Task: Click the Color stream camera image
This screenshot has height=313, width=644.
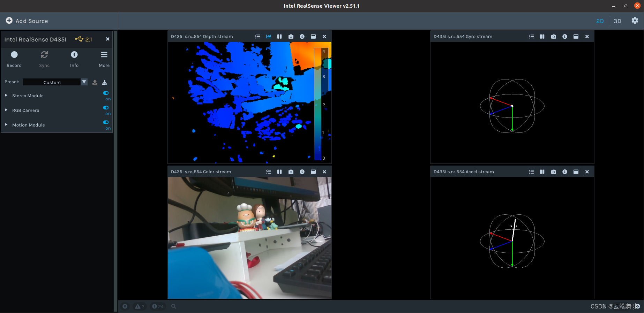Action: (250, 238)
